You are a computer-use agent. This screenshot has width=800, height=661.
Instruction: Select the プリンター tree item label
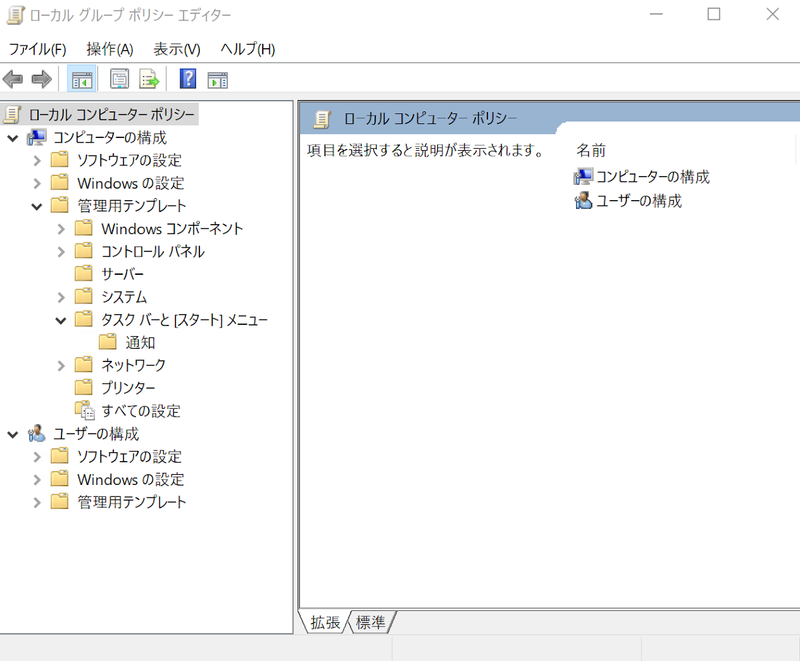click(x=128, y=388)
